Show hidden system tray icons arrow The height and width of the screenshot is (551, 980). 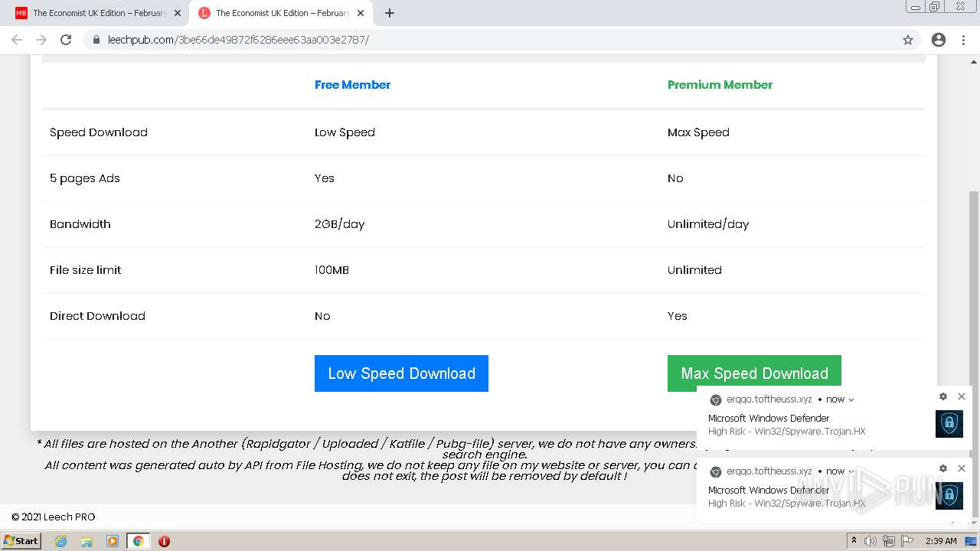(x=853, y=541)
